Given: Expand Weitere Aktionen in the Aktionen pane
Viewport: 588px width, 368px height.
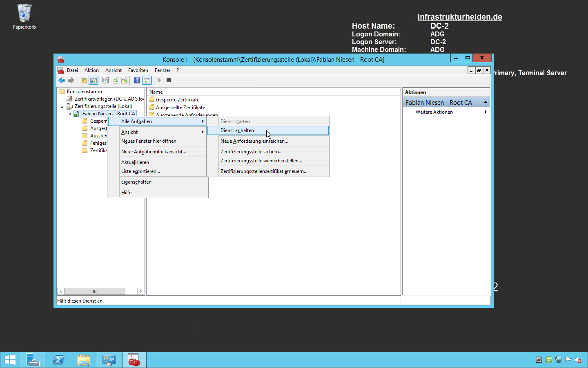Looking at the screenshot, I should pyautogui.click(x=434, y=112).
